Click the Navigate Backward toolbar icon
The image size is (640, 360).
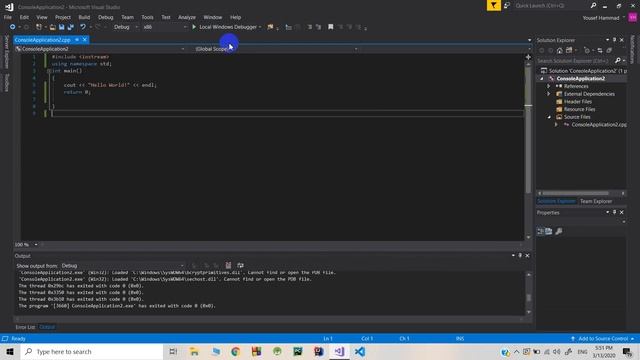pos(13,27)
